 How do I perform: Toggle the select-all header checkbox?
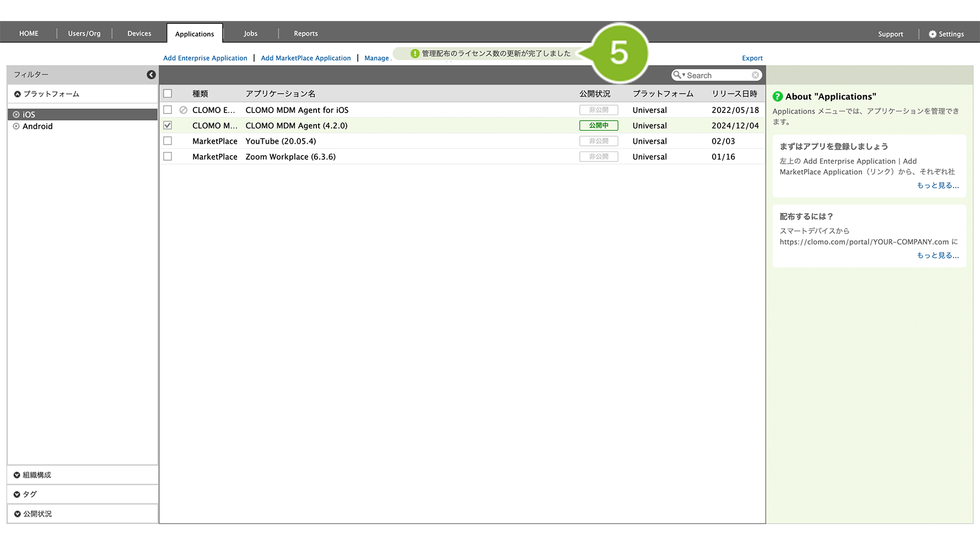click(168, 94)
